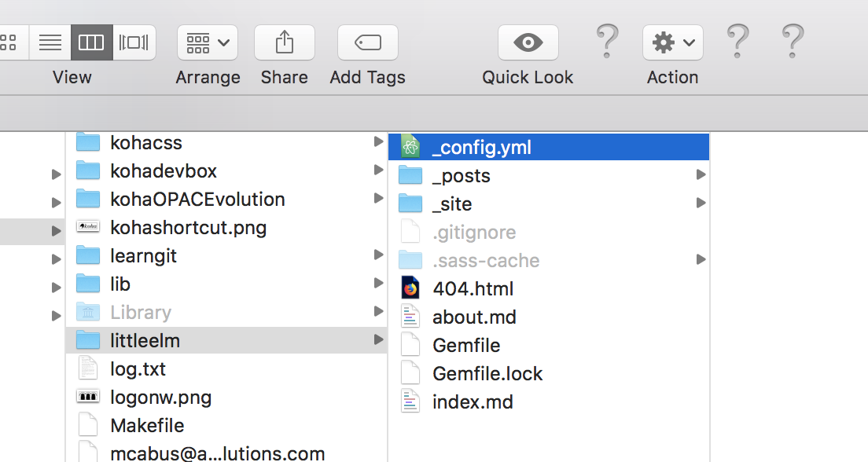Open Quick Look preview

click(x=528, y=42)
